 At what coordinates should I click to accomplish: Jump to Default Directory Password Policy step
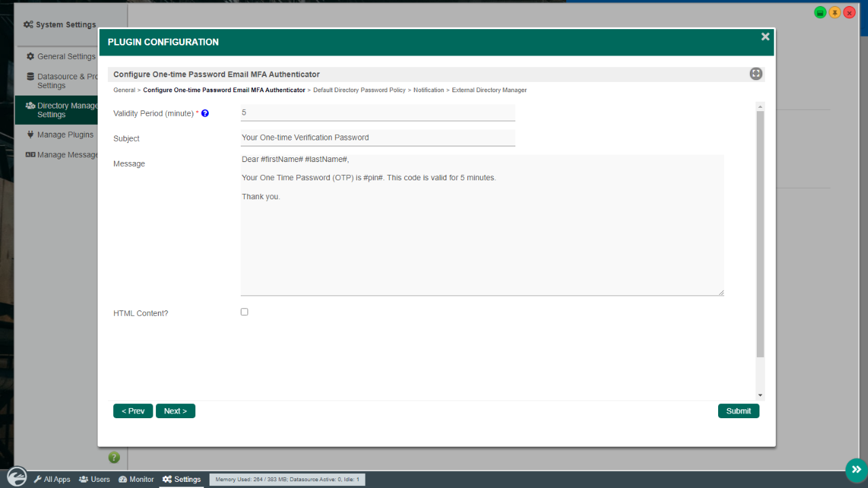click(359, 90)
